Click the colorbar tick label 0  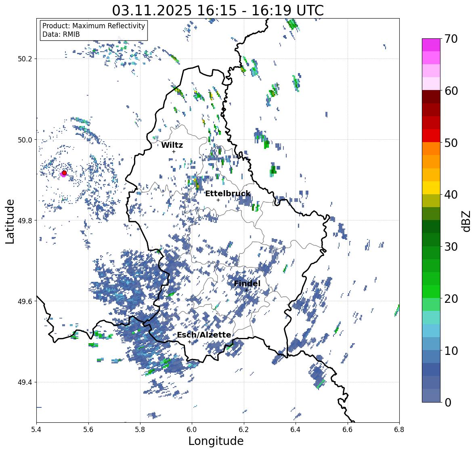click(x=448, y=403)
